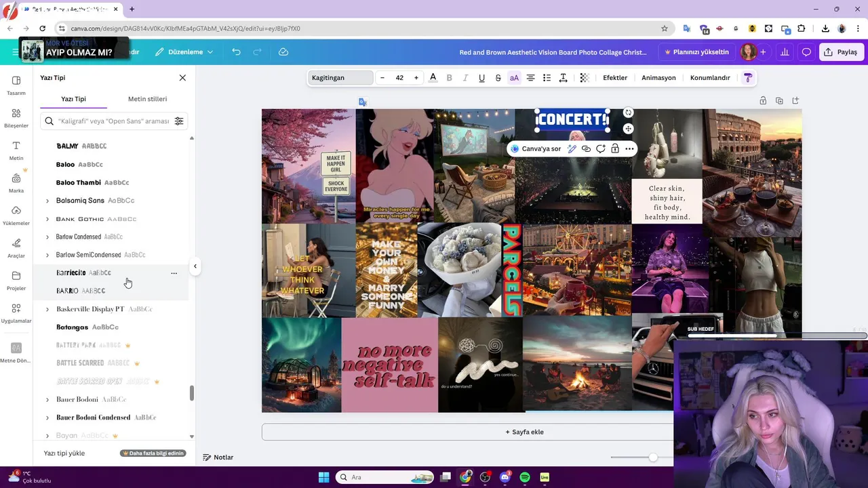
Task: Open Araçlar tools panel
Action: pos(16,248)
